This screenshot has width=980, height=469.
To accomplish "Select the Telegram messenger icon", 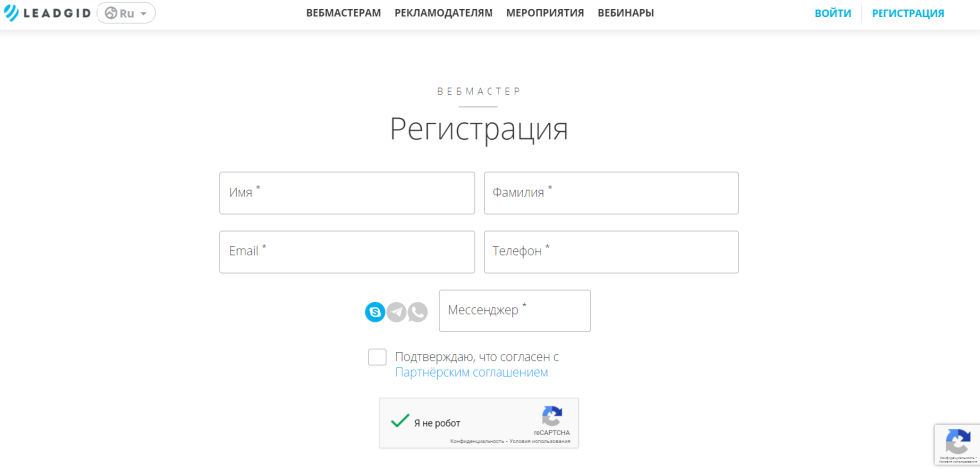I will click(x=396, y=312).
